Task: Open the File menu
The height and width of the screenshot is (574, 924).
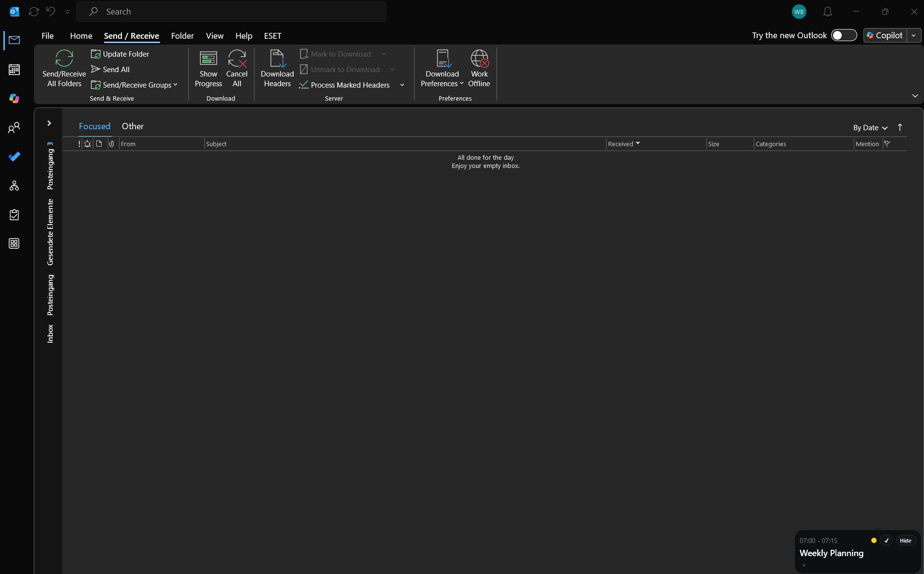Action: (47, 36)
